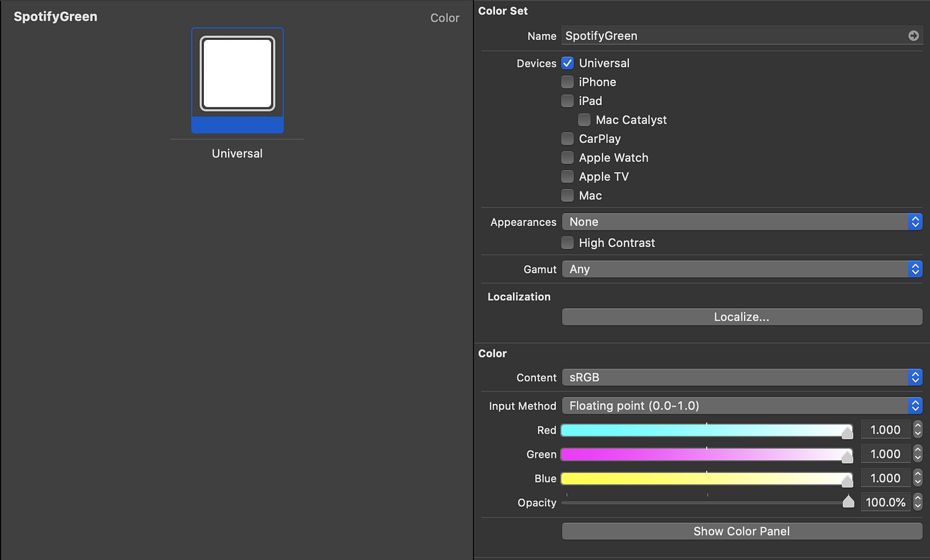Enable the iPhone device checkbox
Viewport: 930px width, 560px height.
[x=568, y=82]
